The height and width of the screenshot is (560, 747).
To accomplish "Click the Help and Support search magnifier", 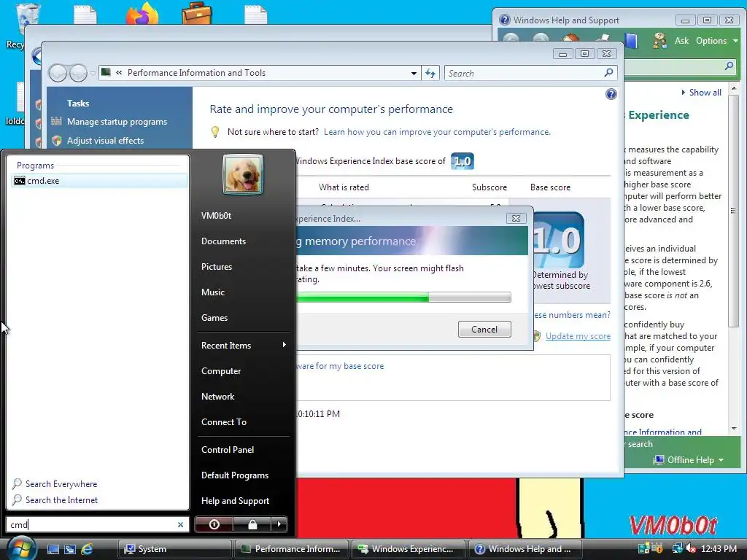I will [x=729, y=66].
